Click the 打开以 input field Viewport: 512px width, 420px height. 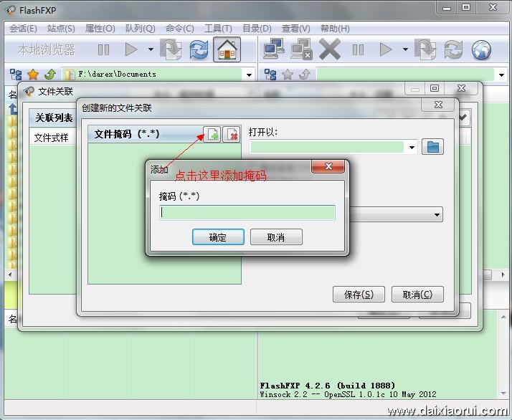point(328,147)
